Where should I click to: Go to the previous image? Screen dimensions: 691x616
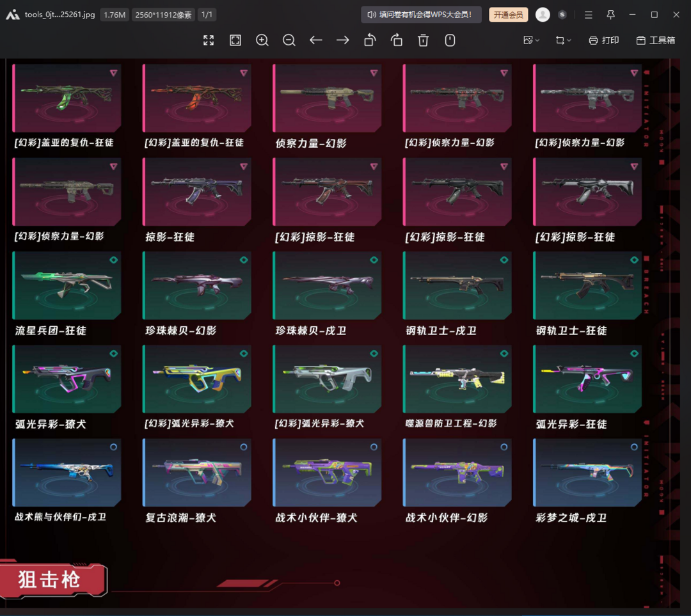tap(316, 40)
